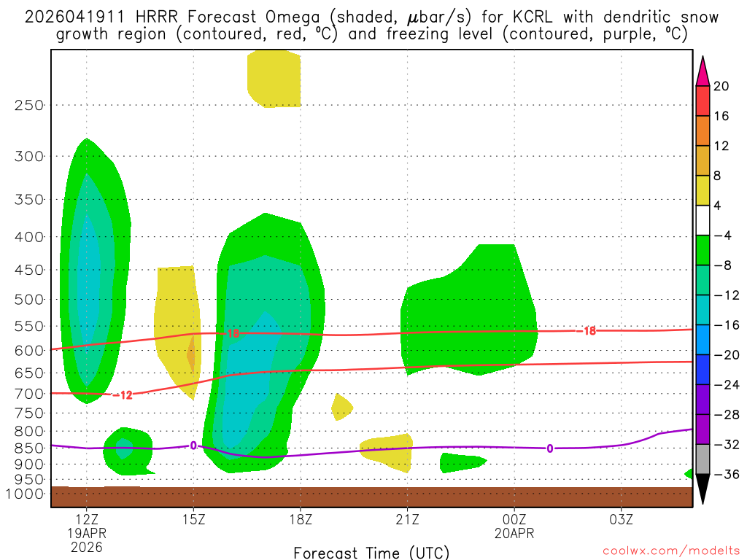Click the red 16 to 20 colorbar swatch

(703, 101)
